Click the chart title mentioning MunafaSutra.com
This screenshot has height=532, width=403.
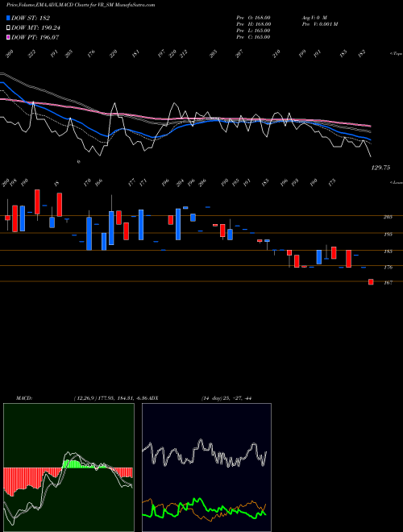pyautogui.click(x=81, y=5)
